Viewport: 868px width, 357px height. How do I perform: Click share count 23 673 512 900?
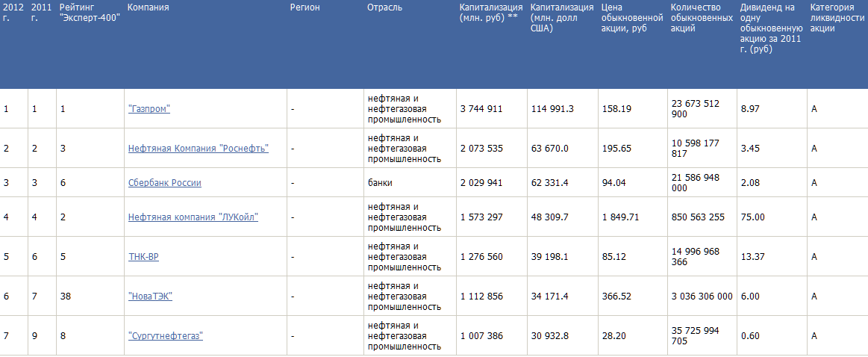pyautogui.click(x=696, y=109)
